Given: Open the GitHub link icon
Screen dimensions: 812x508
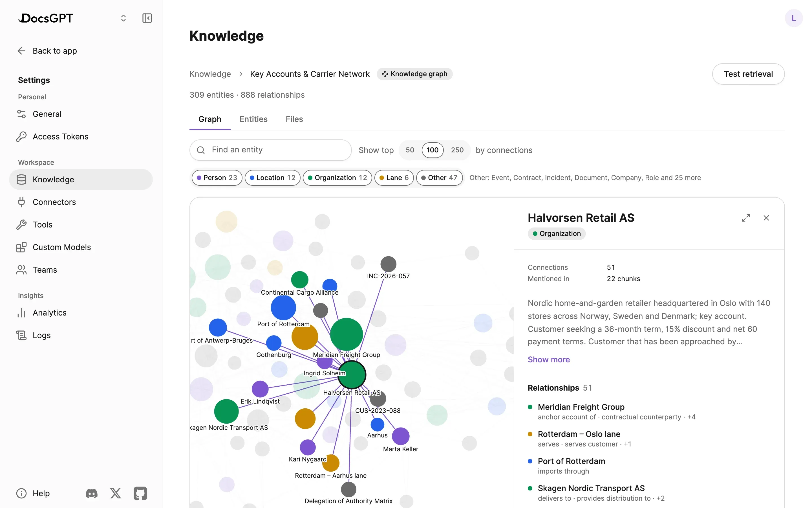Looking at the screenshot, I should click(x=140, y=493).
